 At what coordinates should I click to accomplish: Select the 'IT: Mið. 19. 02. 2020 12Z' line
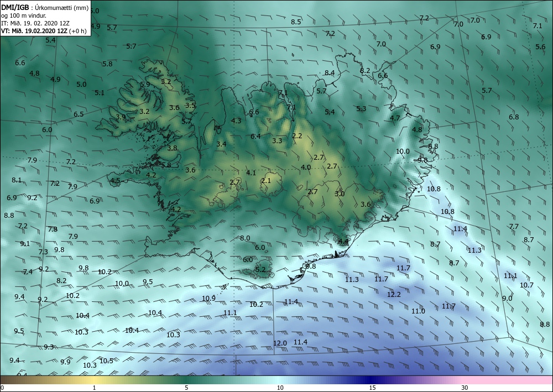pos(35,23)
